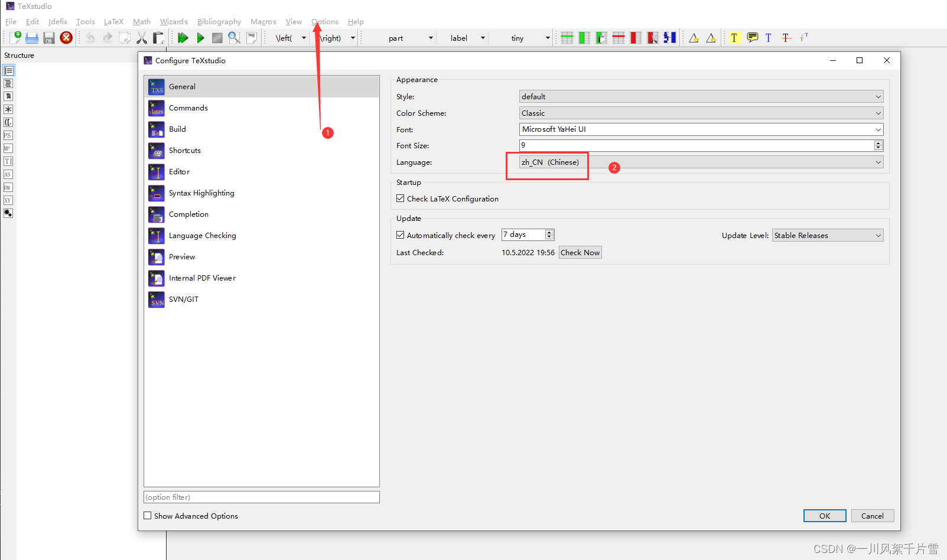Select the Syntax Highlighting category

tap(262, 193)
